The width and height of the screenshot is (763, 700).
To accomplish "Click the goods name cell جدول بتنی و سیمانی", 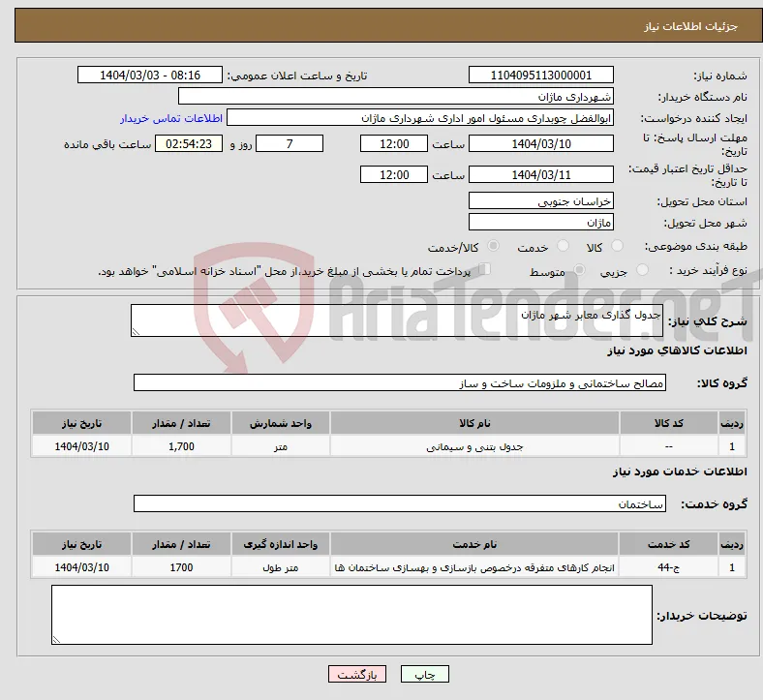I will [474, 446].
